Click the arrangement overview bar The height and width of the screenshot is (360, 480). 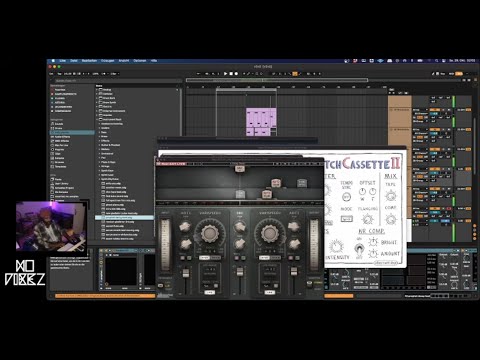pos(277,80)
